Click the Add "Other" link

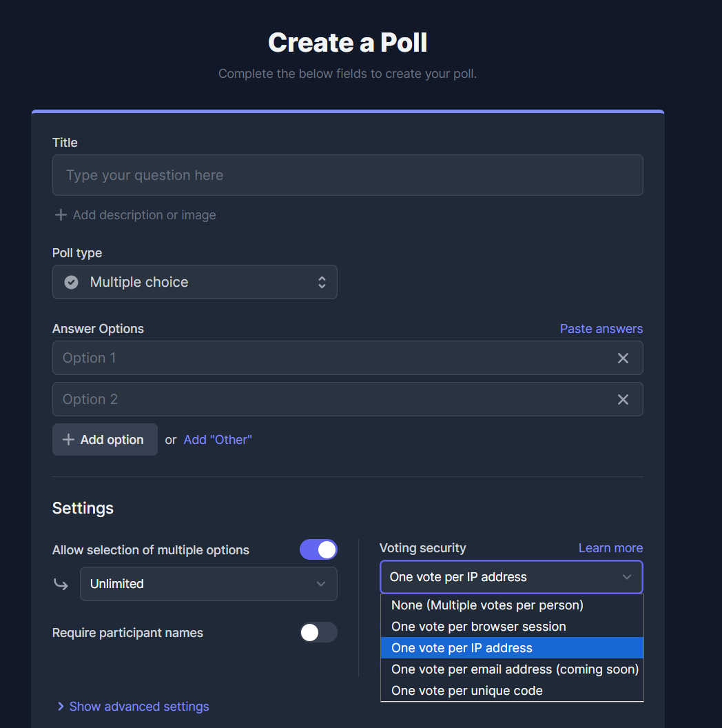click(x=218, y=440)
